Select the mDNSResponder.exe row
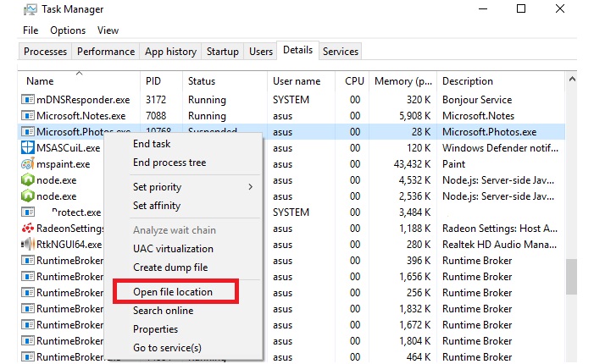This screenshot has width=594, height=364. pyautogui.click(x=291, y=100)
